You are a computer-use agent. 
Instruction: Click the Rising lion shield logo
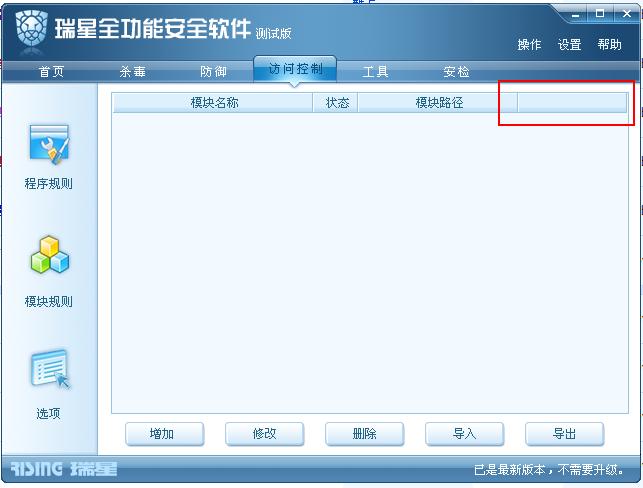point(31,29)
